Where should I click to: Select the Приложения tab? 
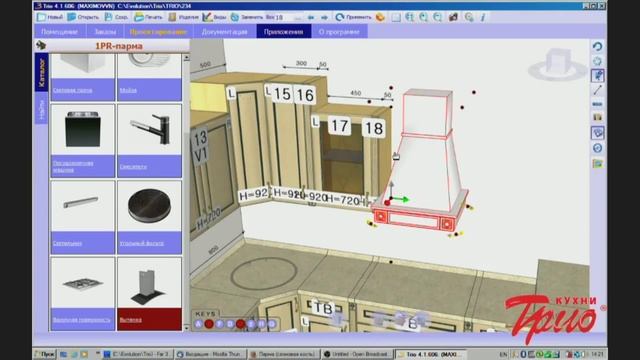[x=283, y=31]
